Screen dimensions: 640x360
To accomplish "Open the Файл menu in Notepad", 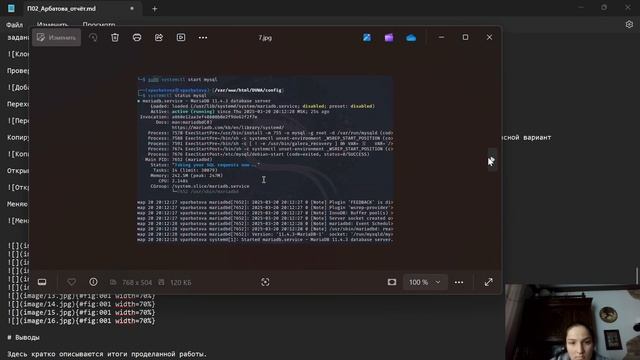I will pos(15,25).
